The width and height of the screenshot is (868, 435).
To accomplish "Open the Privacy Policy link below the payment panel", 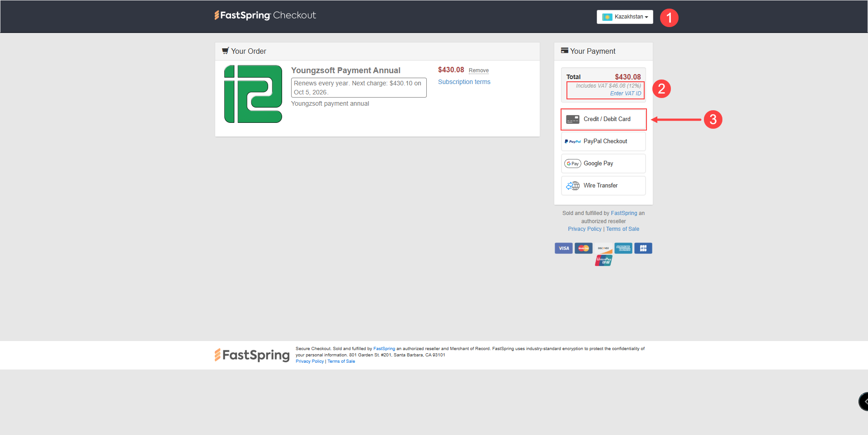I will [x=584, y=229].
